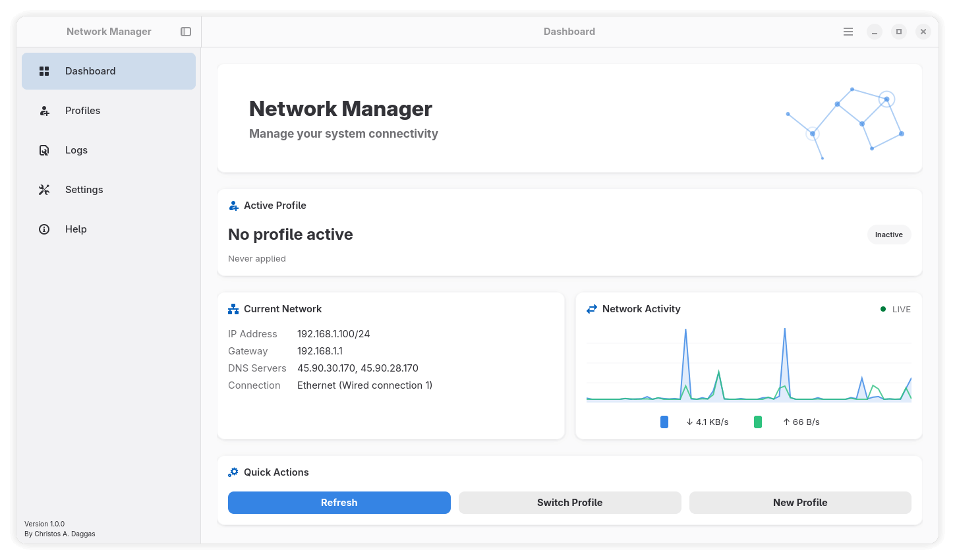Click the Profiles person icon in sidebar
The image size is (955, 560).
click(44, 111)
